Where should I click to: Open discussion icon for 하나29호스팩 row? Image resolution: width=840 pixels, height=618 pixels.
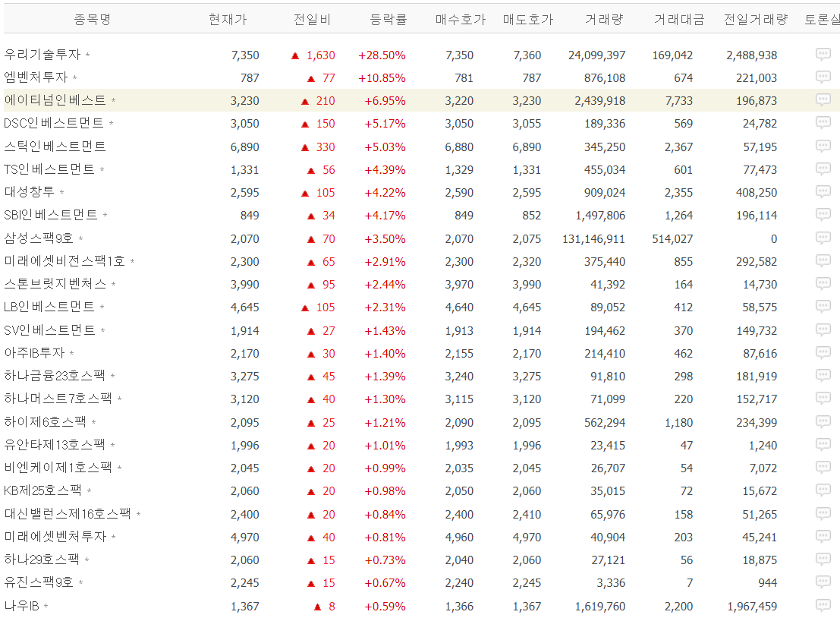(x=823, y=559)
